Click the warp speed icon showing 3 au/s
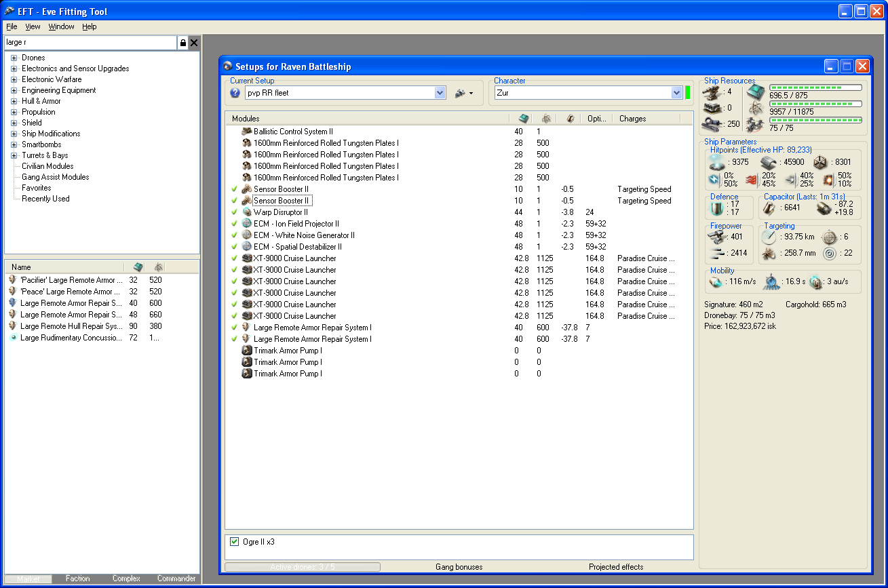Viewport: 888px width, 588px height. click(815, 281)
